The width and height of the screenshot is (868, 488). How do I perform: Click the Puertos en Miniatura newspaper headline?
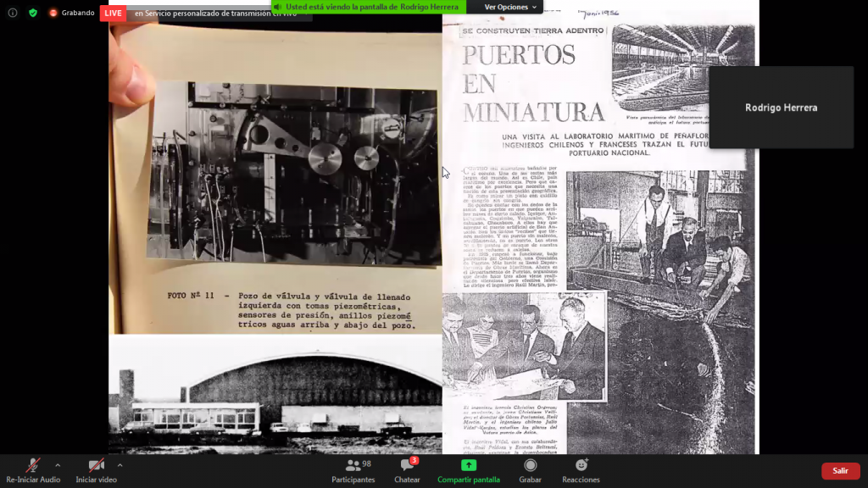[x=532, y=83]
